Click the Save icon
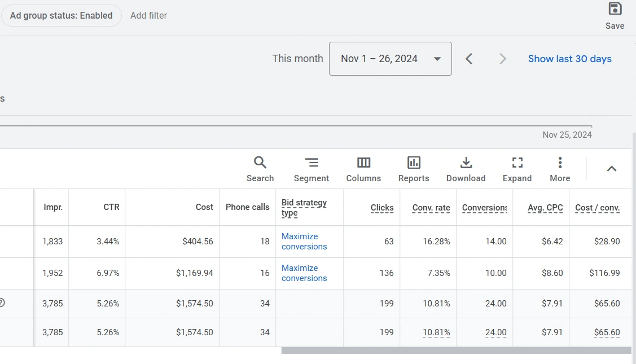Viewport: 636px width, 364px height. click(x=615, y=15)
